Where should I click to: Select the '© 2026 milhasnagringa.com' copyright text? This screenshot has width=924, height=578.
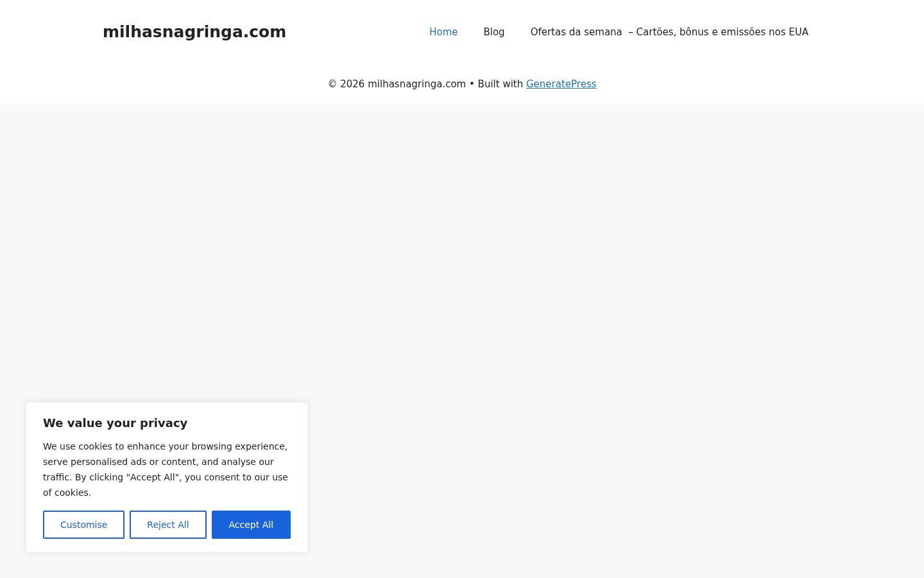pyautogui.click(x=397, y=84)
